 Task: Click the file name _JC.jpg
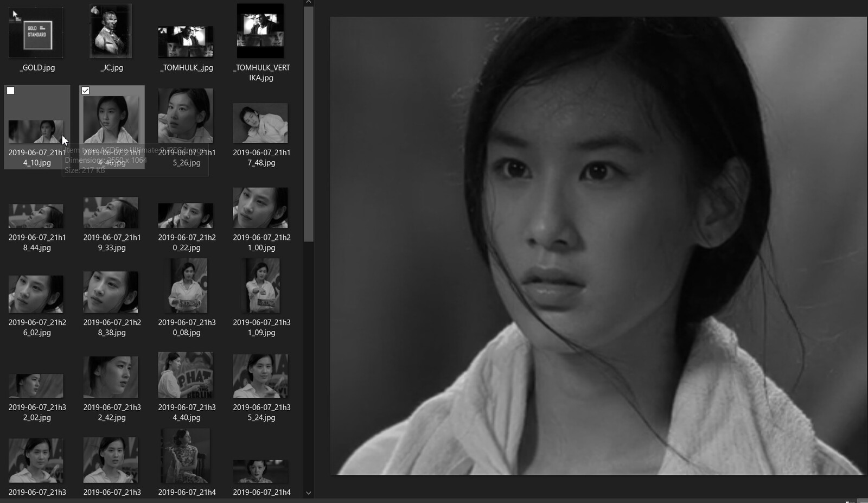click(112, 67)
